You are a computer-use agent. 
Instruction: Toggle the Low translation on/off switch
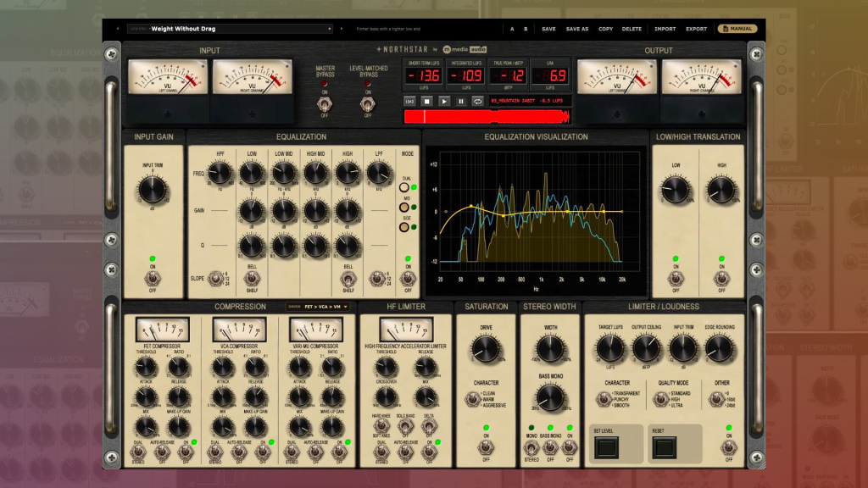[x=676, y=278]
